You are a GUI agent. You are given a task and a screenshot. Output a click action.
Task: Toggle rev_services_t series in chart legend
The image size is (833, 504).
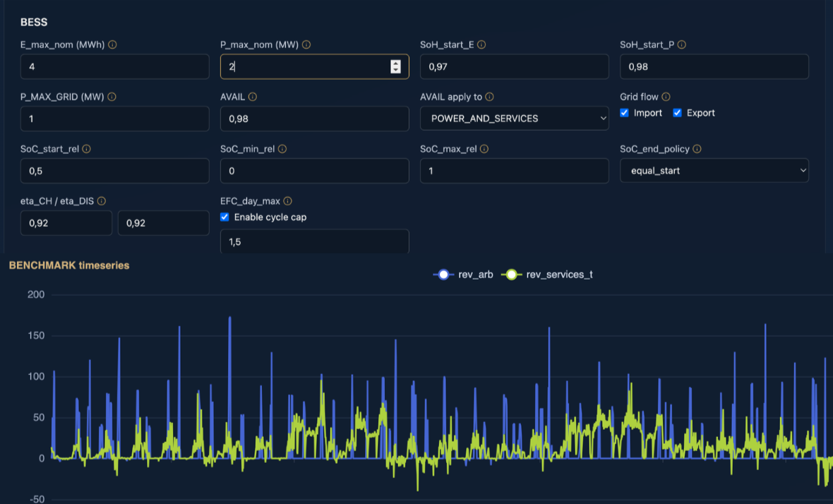(547, 275)
